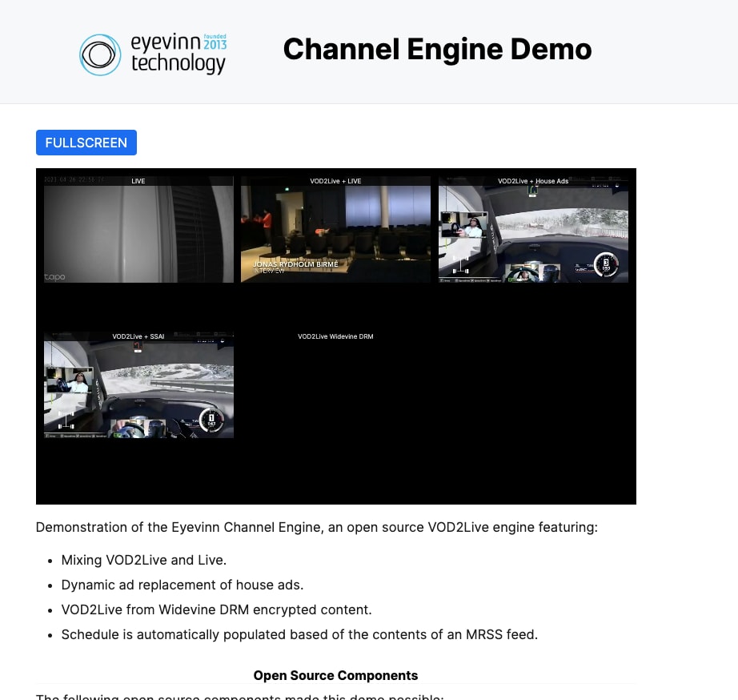
Task: Select the VOD2Live Widevine DRM label
Action: [335, 336]
